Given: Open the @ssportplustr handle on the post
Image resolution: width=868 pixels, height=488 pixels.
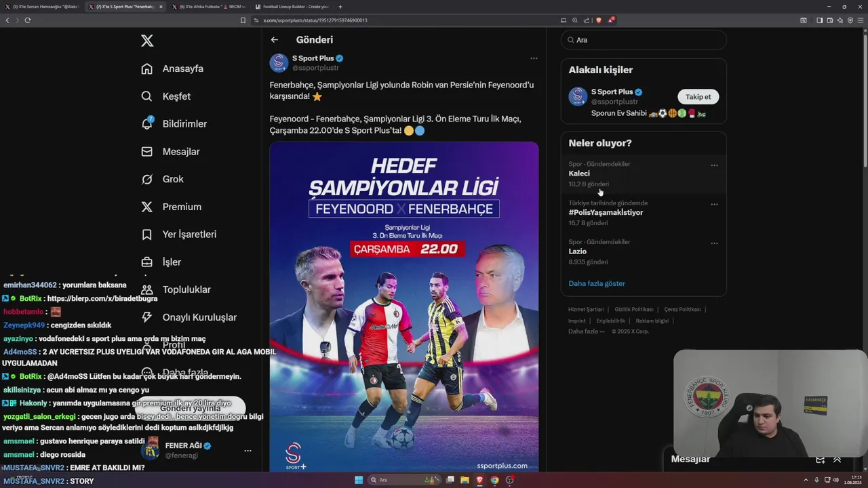Looking at the screenshot, I should coord(315,68).
